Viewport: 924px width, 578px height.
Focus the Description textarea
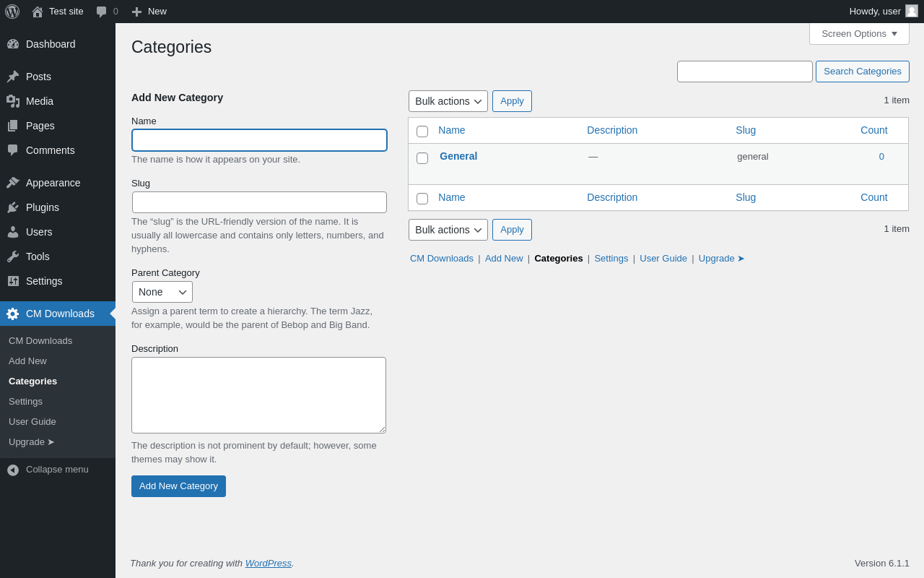(x=258, y=395)
